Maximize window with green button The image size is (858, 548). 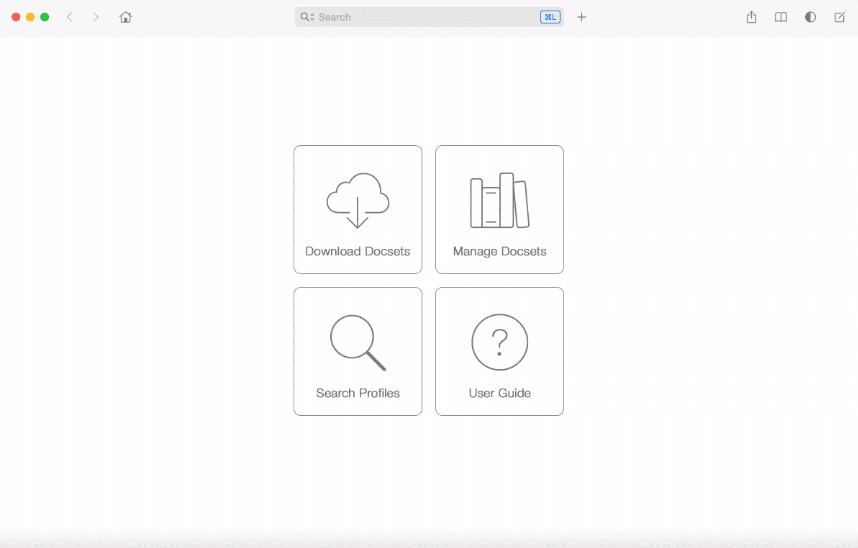(45, 17)
